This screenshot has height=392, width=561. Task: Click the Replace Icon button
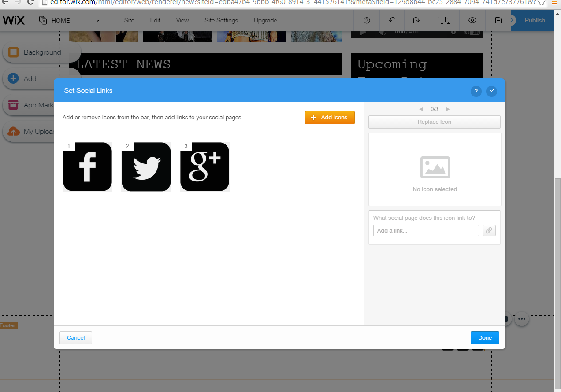click(x=435, y=122)
